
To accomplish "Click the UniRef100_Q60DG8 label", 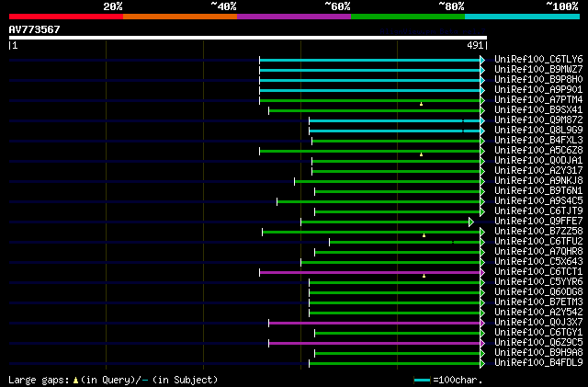I will click(x=538, y=292).
